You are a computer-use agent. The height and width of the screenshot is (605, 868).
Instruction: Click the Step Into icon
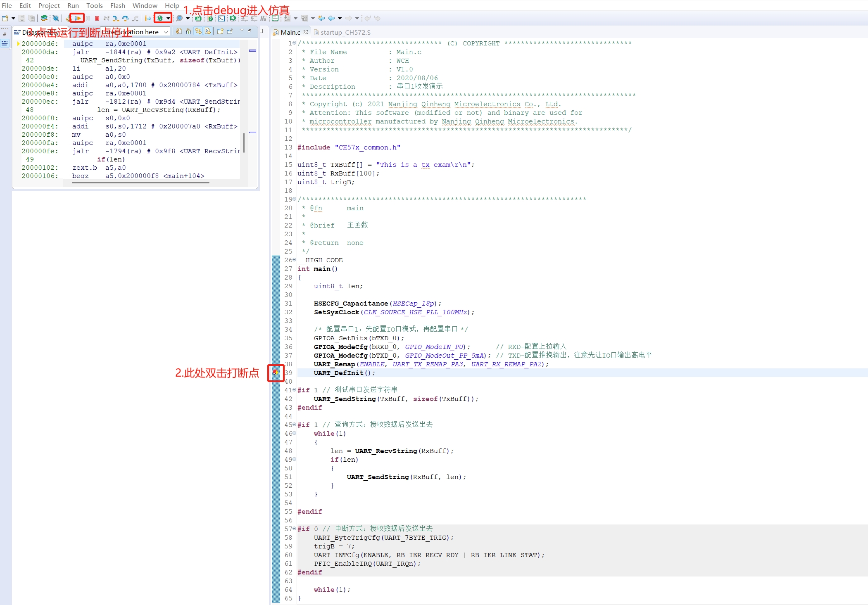[116, 18]
